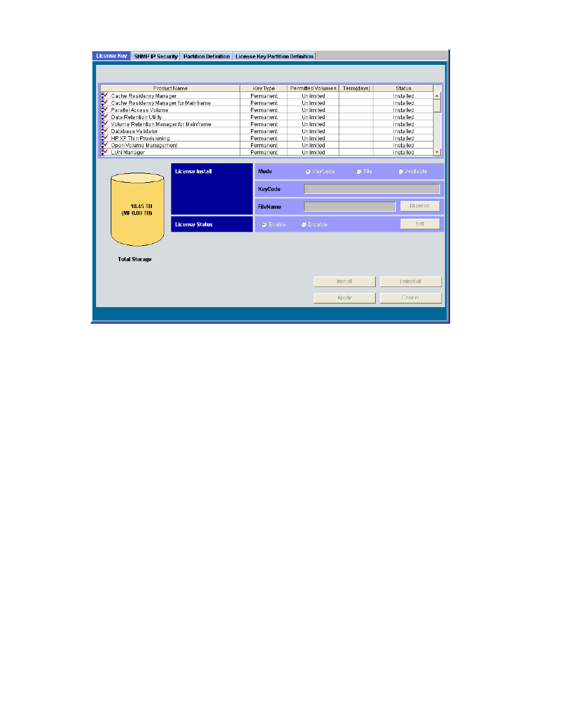The width and height of the screenshot is (562, 728).
Task: Click the Total Storage cylinder graphic
Action: (137, 209)
